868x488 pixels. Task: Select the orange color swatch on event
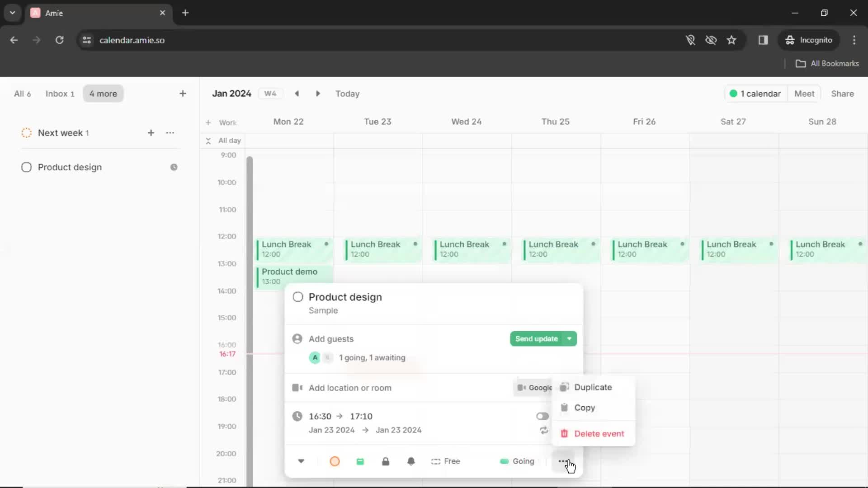(x=335, y=460)
